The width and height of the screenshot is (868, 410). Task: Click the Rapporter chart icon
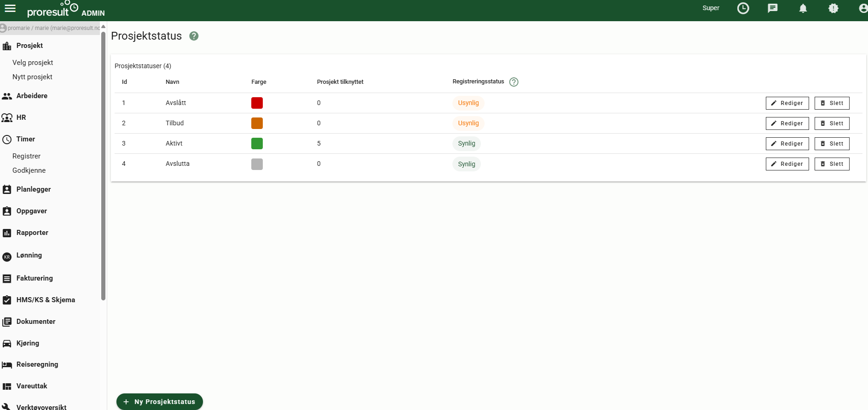(x=7, y=233)
